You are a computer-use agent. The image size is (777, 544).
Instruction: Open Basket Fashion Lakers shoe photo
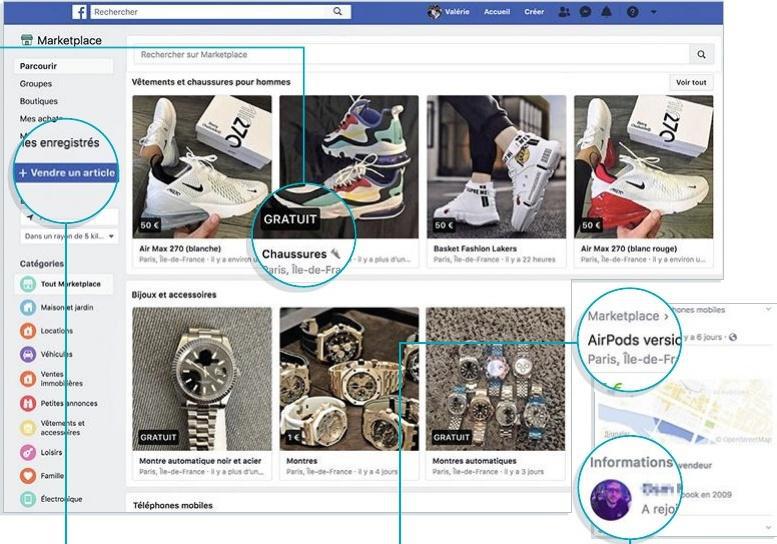(496, 167)
